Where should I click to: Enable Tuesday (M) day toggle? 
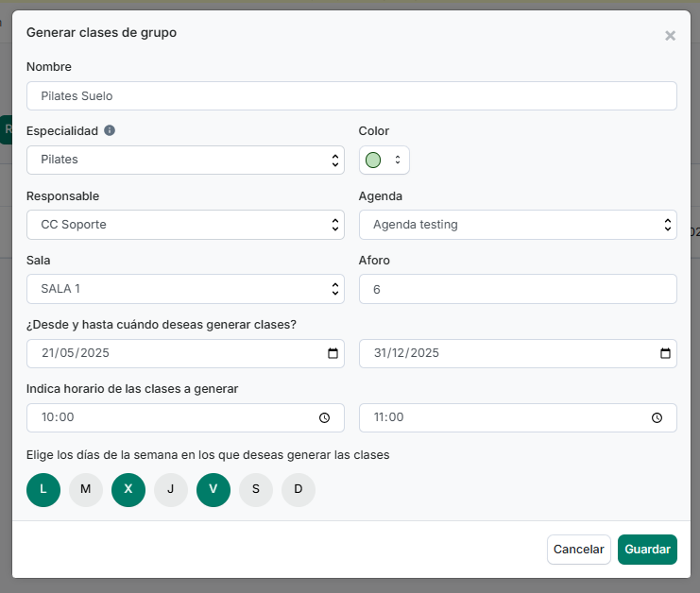86,489
